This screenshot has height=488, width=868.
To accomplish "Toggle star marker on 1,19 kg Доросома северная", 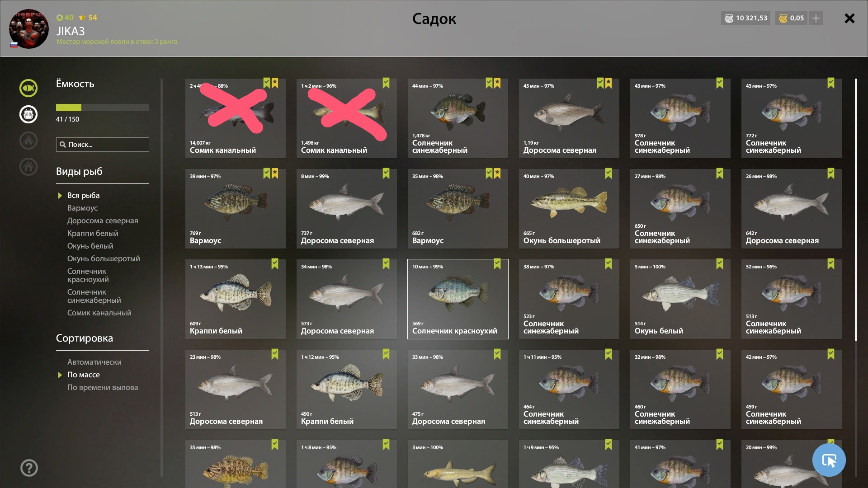I will pyautogui.click(x=609, y=83).
